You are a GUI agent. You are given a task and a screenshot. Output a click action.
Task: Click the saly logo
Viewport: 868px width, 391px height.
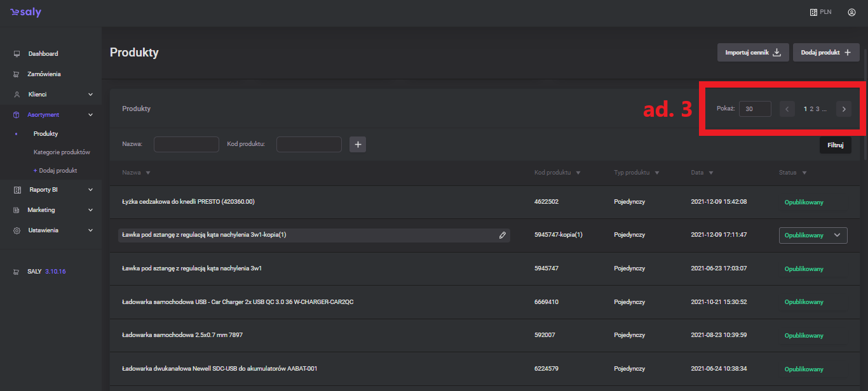(25, 13)
